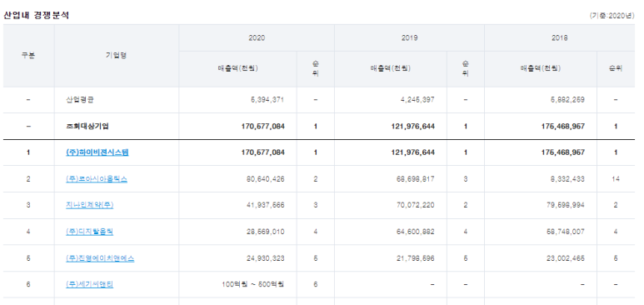Click the 매출액(천원) header under 2020
The width and height of the screenshot is (644, 305).
click(237, 68)
